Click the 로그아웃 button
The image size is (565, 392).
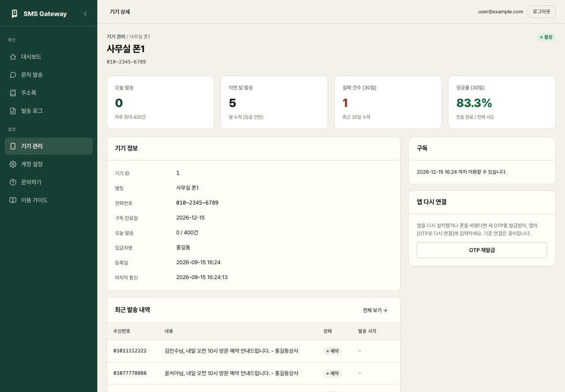point(542,12)
